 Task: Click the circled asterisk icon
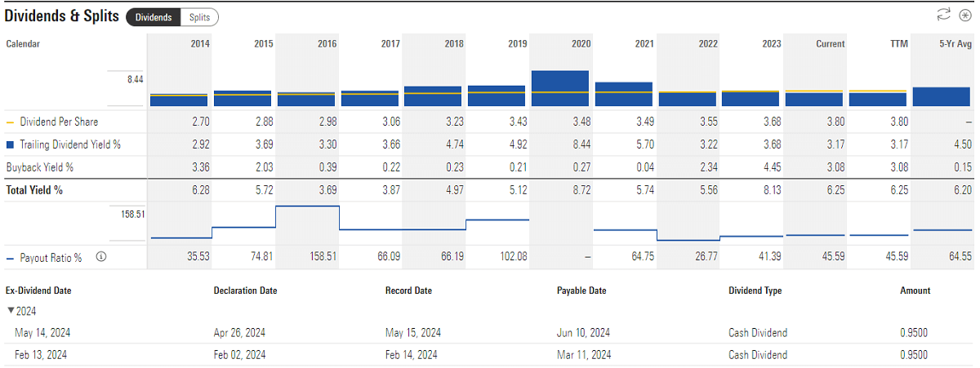(964, 15)
